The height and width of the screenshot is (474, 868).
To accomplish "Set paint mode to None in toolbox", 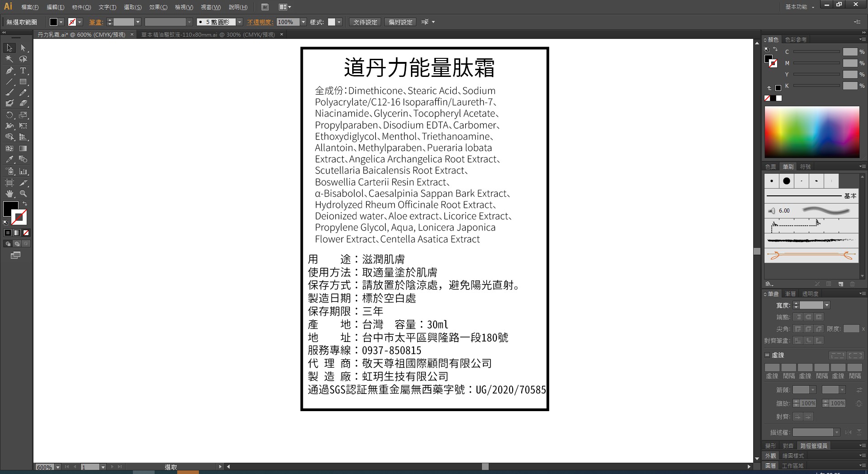I will tap(26, 233).
